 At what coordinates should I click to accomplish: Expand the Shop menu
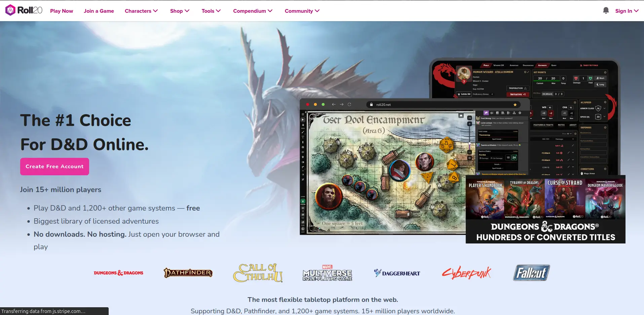(x=180, y=11)
